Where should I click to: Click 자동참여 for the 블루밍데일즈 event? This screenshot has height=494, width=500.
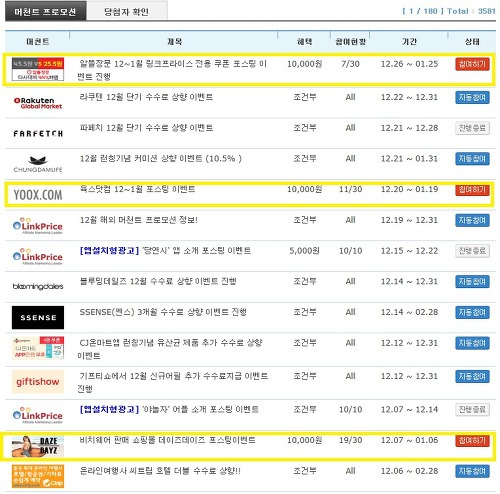pos(472,282)
